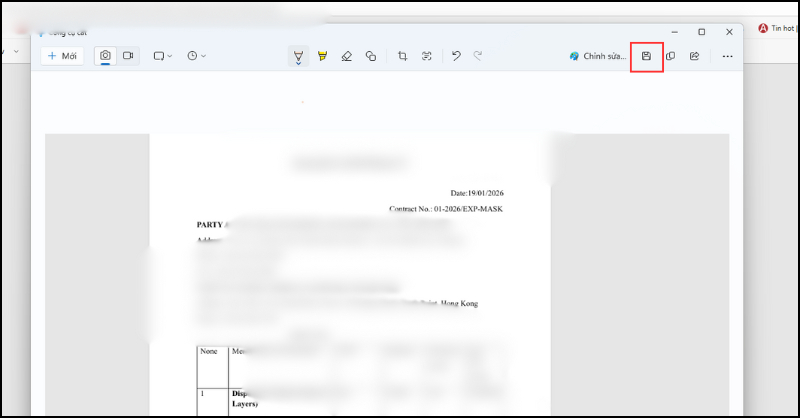The image size is (800, 418).
Task: Open the See more three-dots menu
Action: [727, 56]
